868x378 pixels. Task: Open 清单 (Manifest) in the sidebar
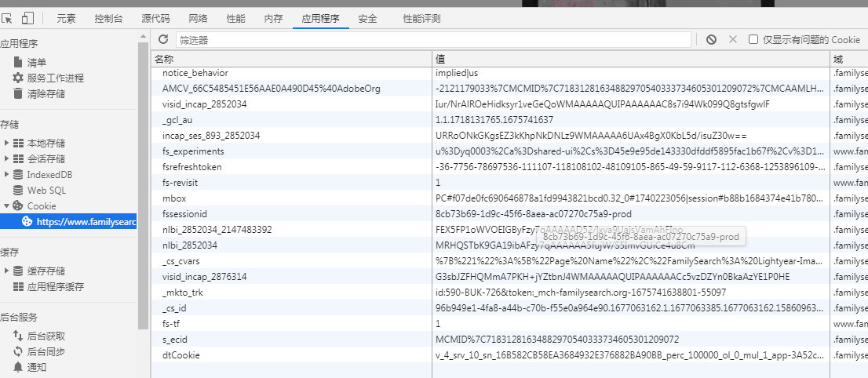tap(36, 62)
